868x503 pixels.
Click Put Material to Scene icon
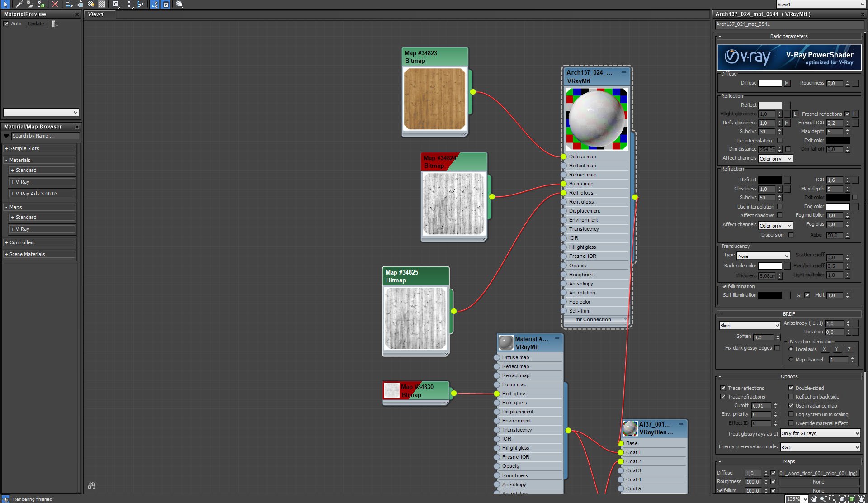point(30,4)
